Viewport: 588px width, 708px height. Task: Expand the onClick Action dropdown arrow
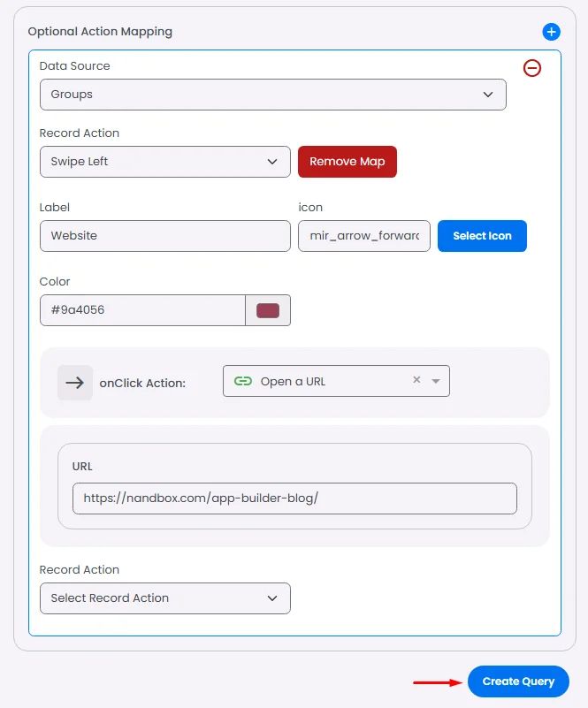click(436, 382)
